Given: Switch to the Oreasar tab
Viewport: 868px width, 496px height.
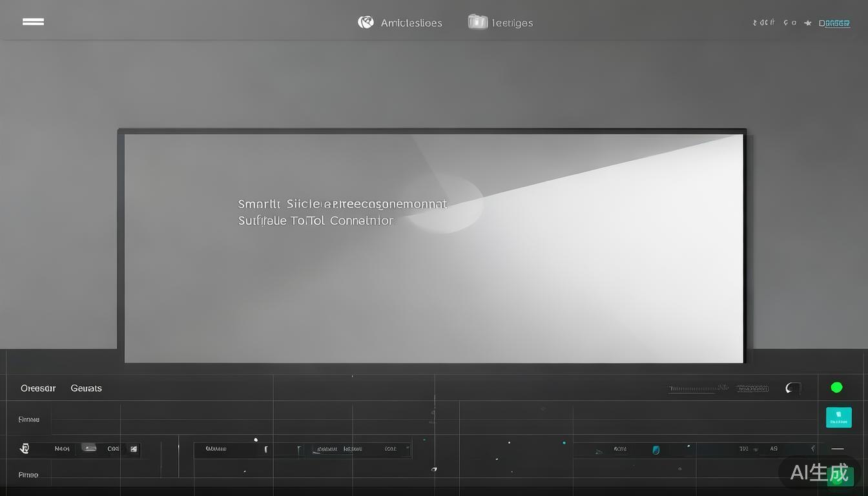Looking at the screenshot, I should click(x=38, y=388).
